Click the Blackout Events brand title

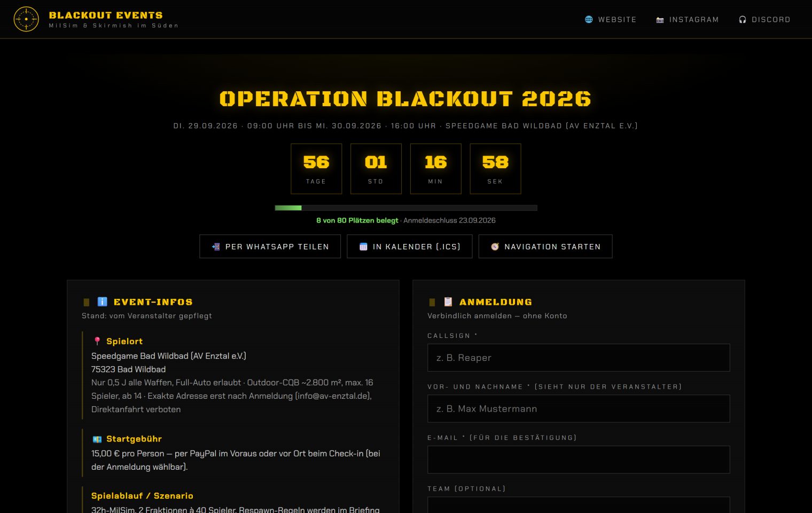tap(106, 15)
